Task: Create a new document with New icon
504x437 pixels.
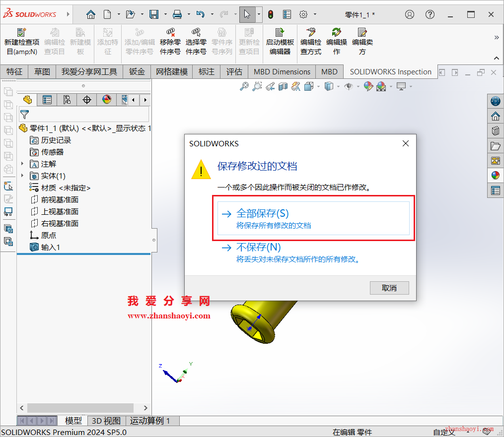Action: (107, 14)
